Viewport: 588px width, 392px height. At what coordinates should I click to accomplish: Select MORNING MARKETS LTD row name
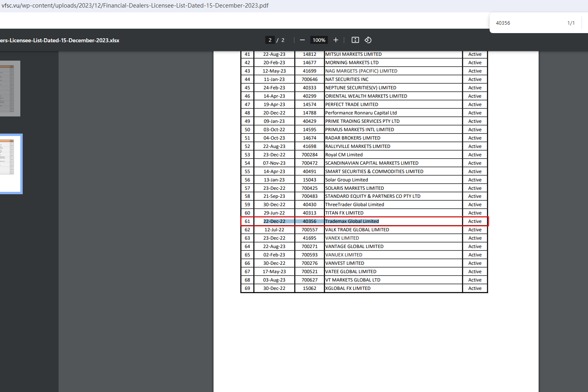point(352,63)
